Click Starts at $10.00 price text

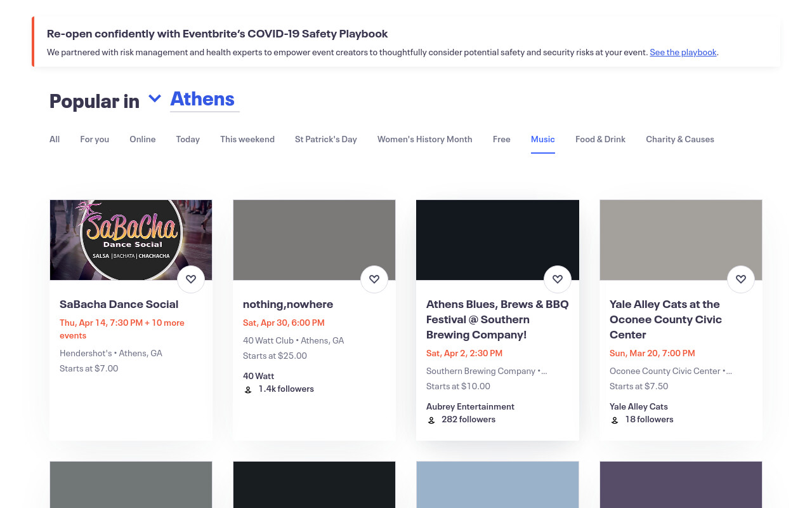pyautogui.click(x=458, y=386)
